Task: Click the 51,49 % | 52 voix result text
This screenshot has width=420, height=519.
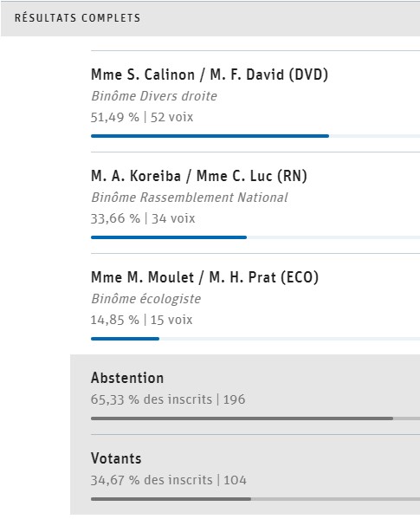Action: click(142, 117)
